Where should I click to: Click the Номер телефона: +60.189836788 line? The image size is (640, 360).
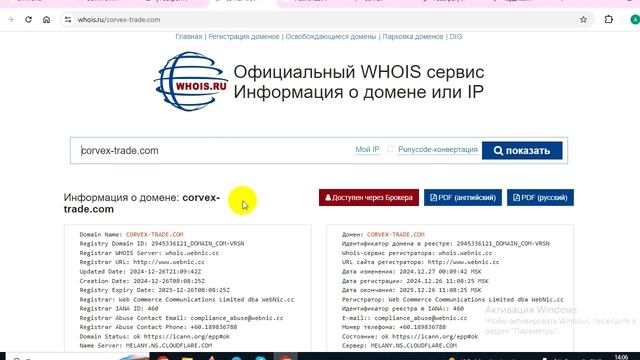click(x=394, y=327)
